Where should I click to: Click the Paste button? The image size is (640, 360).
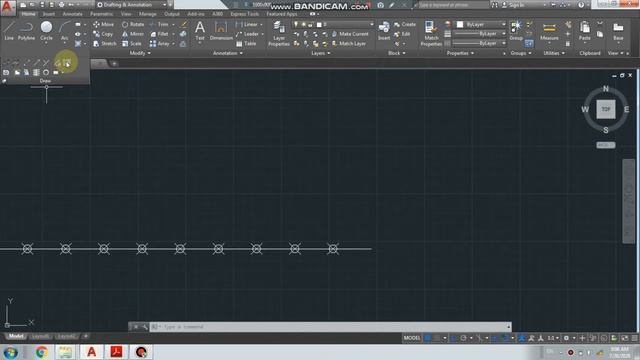(584, 31)
